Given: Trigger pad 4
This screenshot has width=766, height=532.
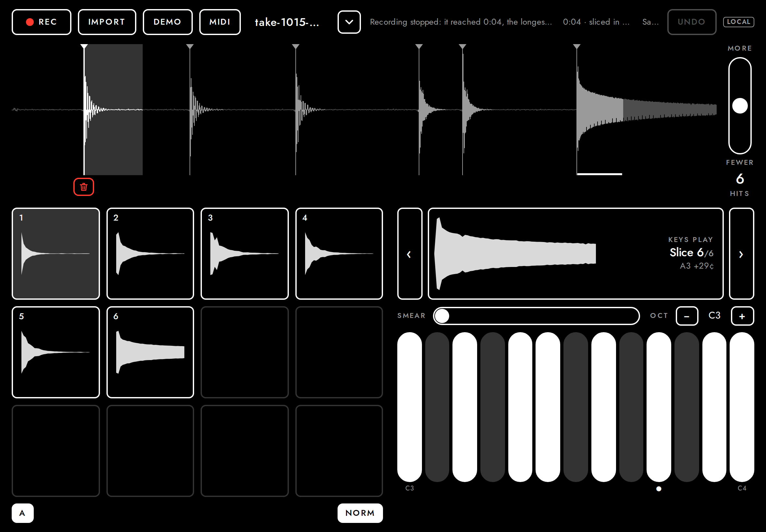Looking at the screenshot, I should [339, 254].
